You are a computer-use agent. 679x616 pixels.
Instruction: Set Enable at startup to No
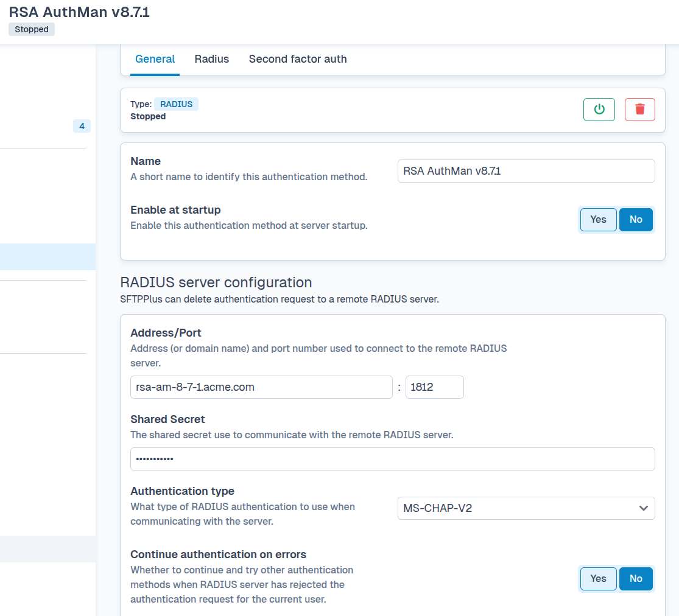(636, 220)
